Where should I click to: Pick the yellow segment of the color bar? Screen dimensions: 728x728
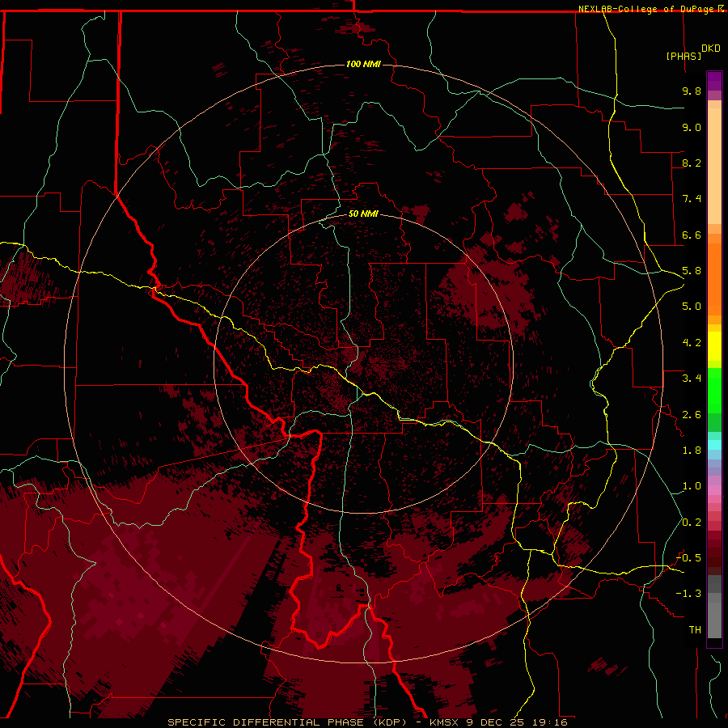tap(714, 345)
